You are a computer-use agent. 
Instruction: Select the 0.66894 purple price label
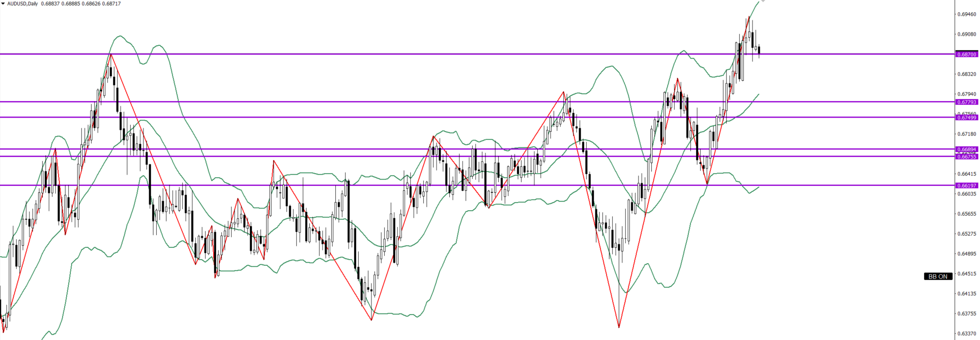coord(966,150)
